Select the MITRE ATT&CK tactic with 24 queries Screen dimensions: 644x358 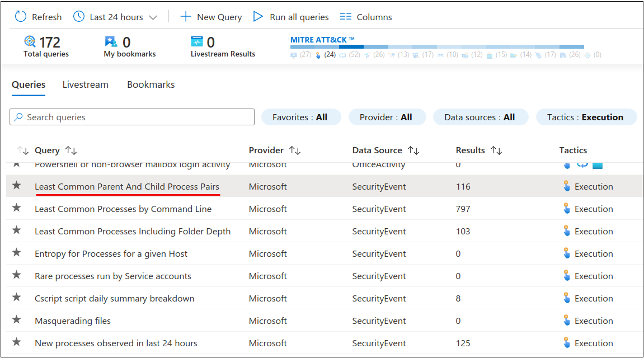(x=318, y=55)
